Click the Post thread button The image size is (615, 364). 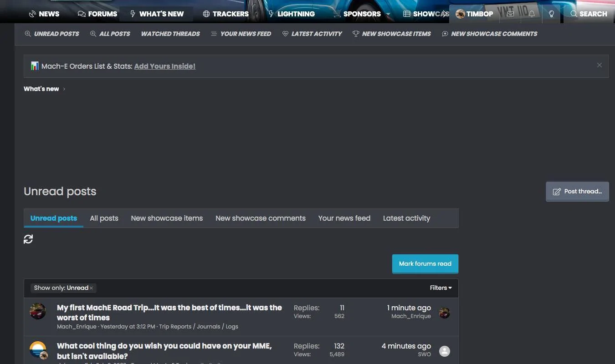[x=577, y=191]
